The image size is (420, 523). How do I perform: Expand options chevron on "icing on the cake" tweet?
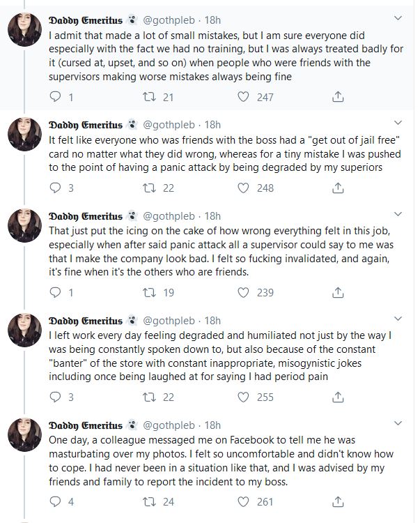click(398, 214)
